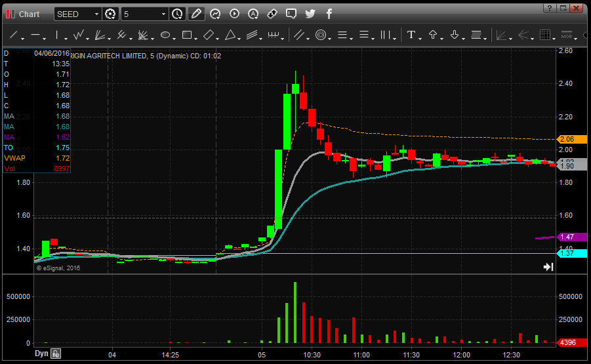Click the purple 1.47 MA price tag

click(572, 237)
